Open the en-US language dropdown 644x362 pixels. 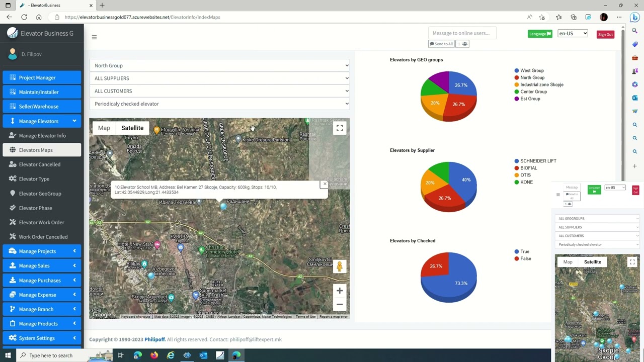573,33
